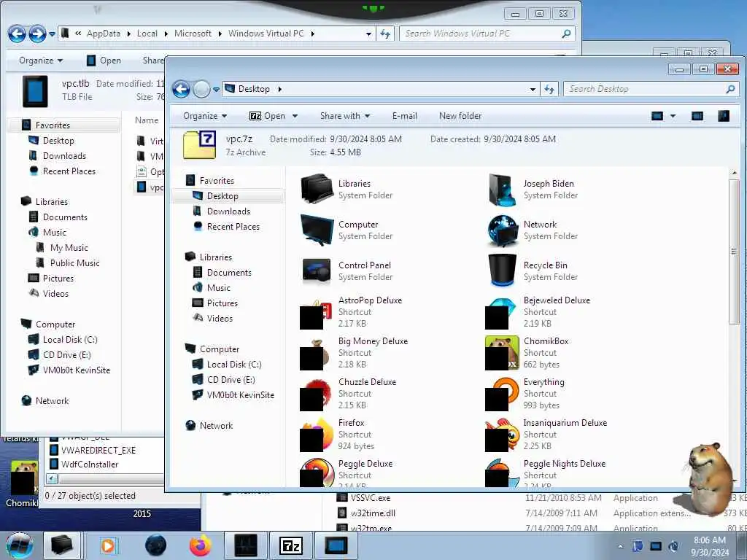747x560 pixels.
Task: Click Open in Windows Virtual PC toolbar
Action: click(x=104, y=61)
